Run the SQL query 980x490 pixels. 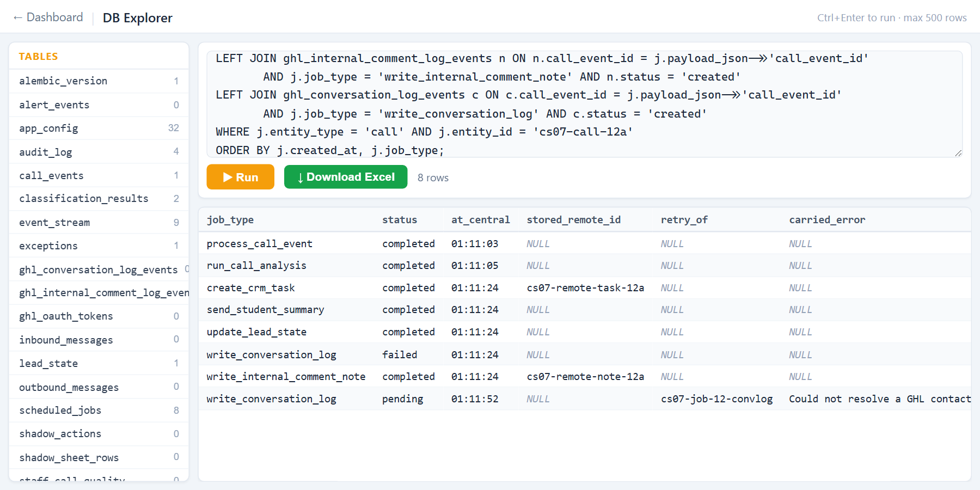(240, 177)
